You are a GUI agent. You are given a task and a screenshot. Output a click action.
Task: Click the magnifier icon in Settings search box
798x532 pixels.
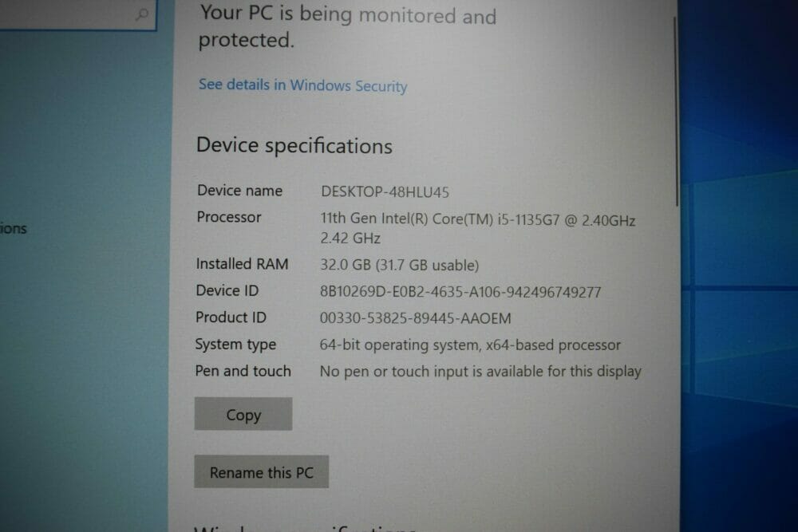click(142, 14)
